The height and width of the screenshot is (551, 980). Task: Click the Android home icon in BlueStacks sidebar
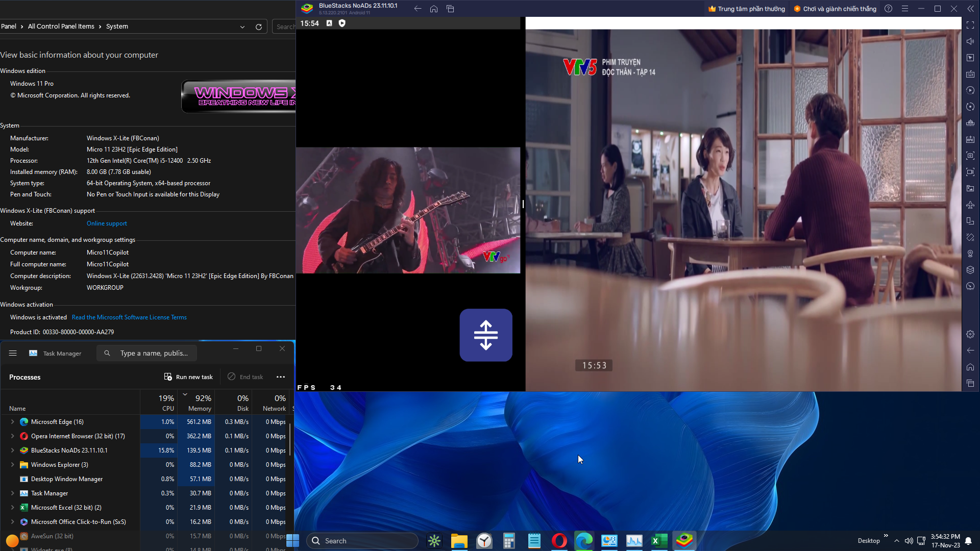click(970, 367)
